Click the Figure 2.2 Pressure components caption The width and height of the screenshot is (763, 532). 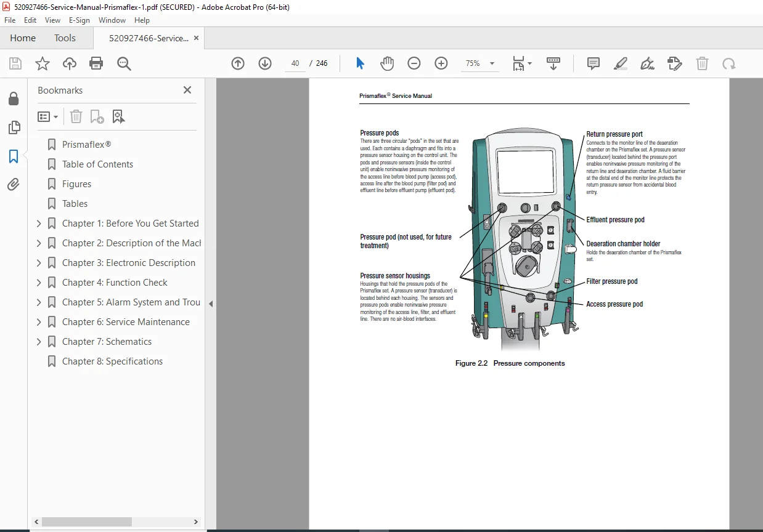[x=510, y=363]
